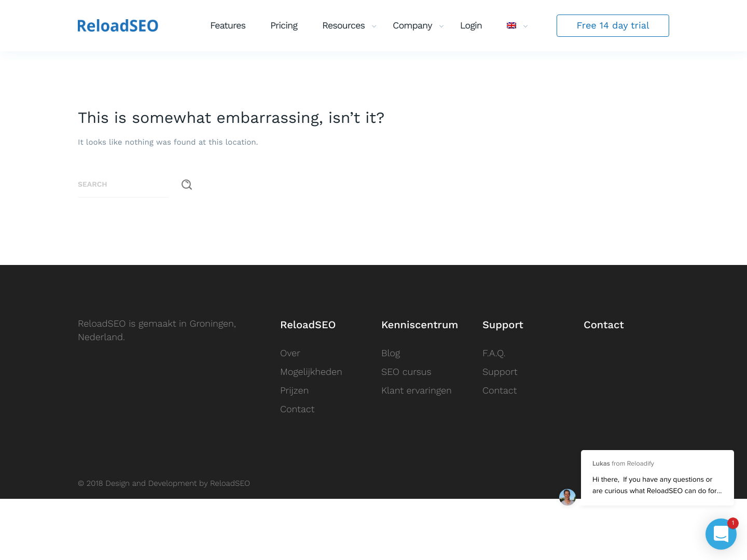747x560 pixels.
Task: Open the SEO cursus link
Action: point(406,372)
